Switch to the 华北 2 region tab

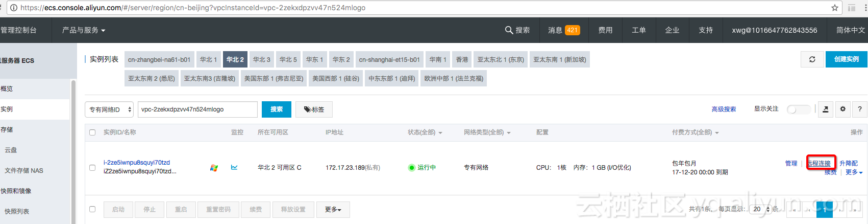[x=235, y=59]
